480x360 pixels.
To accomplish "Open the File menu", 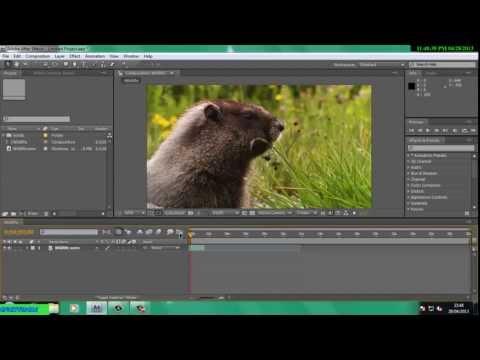I will 6,56.
